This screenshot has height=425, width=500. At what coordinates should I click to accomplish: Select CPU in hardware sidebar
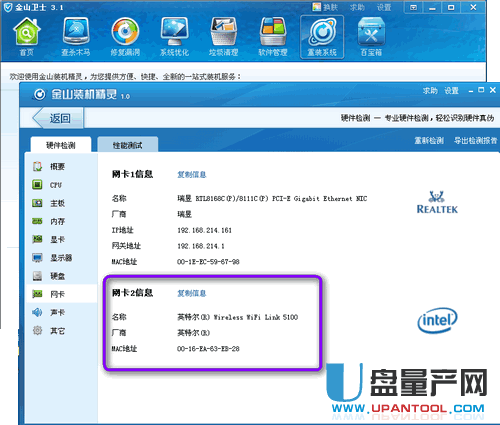62,185
